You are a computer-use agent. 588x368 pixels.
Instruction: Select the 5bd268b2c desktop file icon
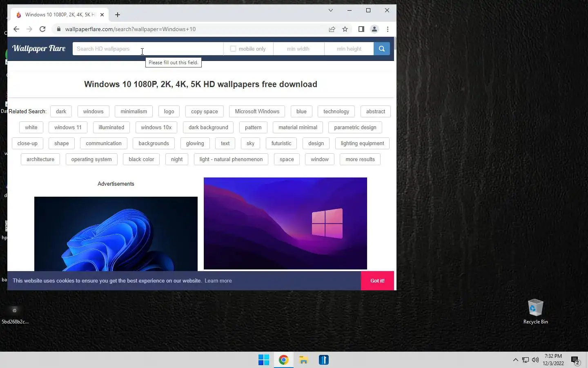(15, 315)
